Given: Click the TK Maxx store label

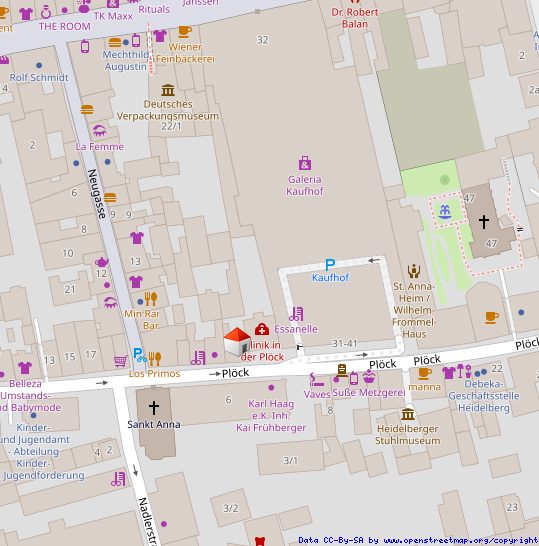Looking at the screenshot, I should [113, 16].
